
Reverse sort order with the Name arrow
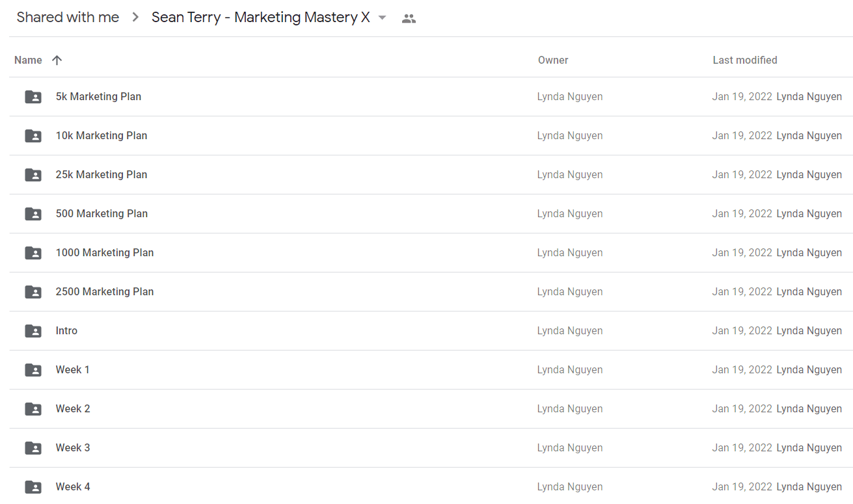coord(57,60)
